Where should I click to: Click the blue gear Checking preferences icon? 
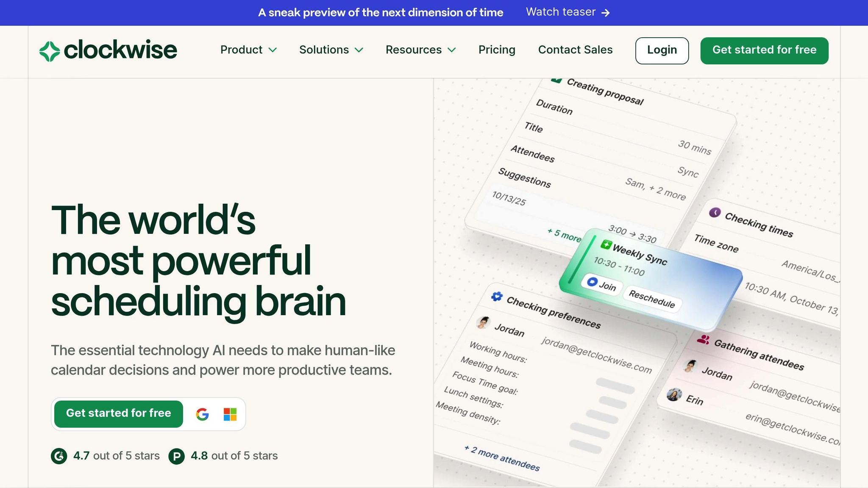click(x=496, y=297)
